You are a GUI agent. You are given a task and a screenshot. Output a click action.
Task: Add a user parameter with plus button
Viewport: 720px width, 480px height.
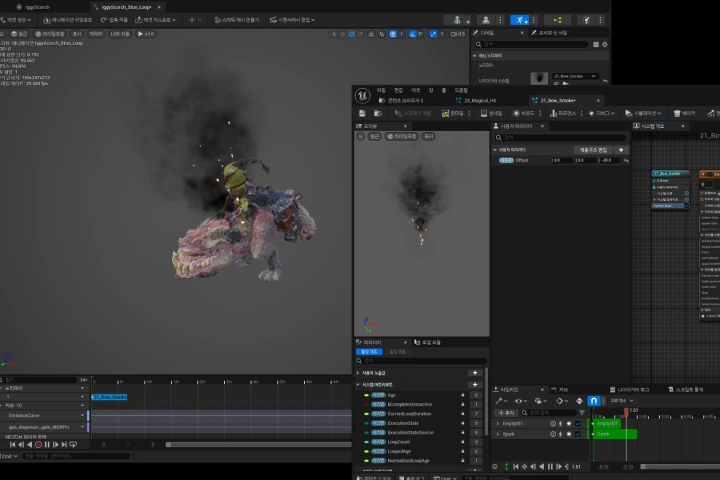click(x=621, y=150)
